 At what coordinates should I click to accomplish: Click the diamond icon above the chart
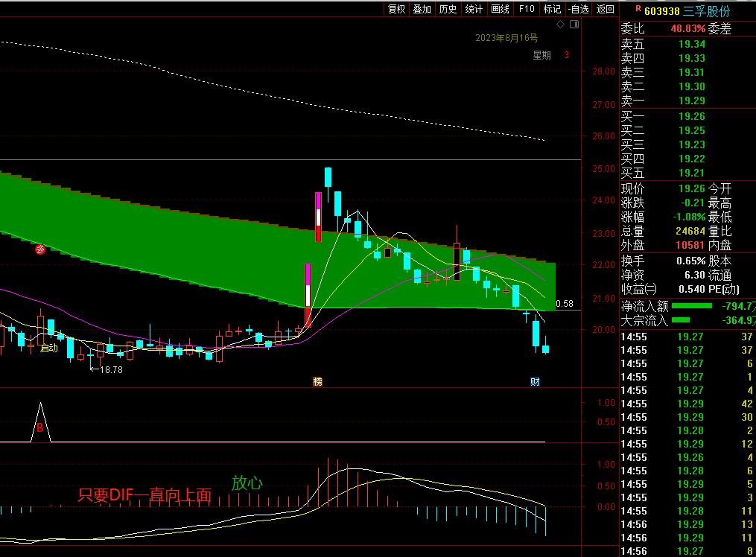560,24
